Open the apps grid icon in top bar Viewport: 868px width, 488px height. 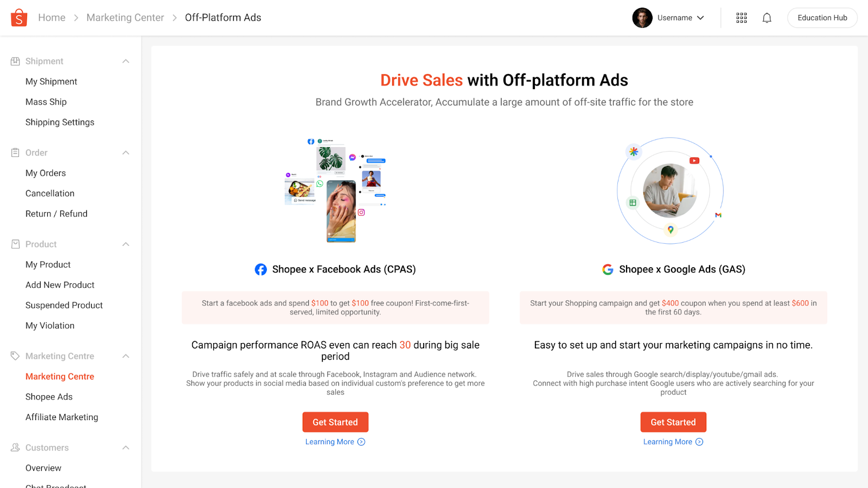point(741,17)
